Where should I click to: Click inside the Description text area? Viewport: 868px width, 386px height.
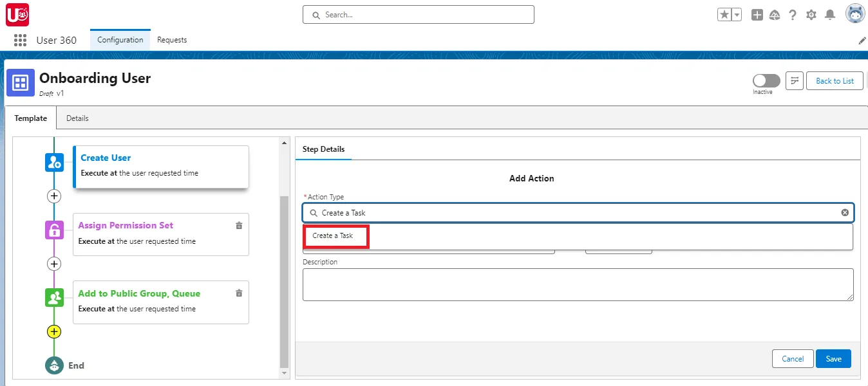[578, 284]
